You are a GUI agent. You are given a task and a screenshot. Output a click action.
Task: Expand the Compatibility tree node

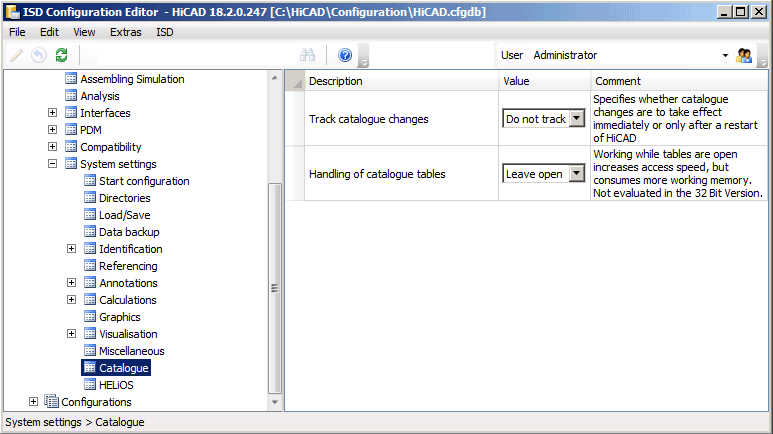pos(52,147)
